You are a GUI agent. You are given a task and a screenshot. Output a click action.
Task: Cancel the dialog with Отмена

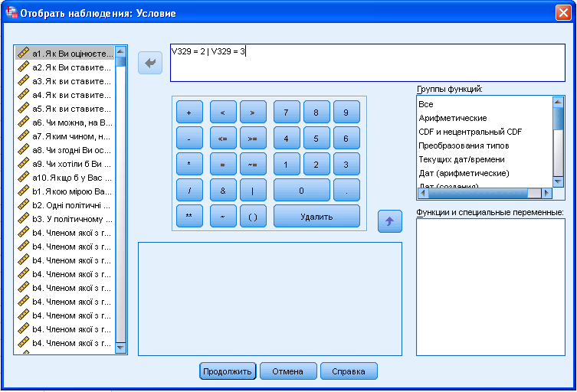pyautogui.click(x=288, y=371)
